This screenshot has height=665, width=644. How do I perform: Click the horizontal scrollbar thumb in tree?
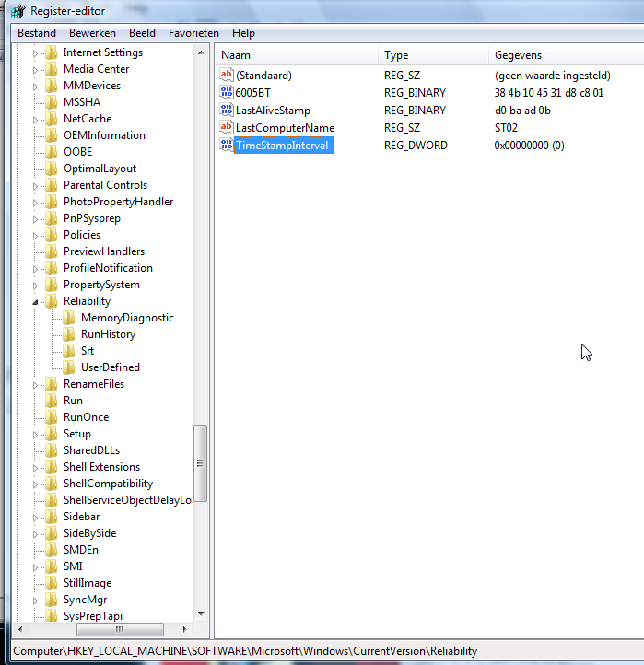point(120,629)
